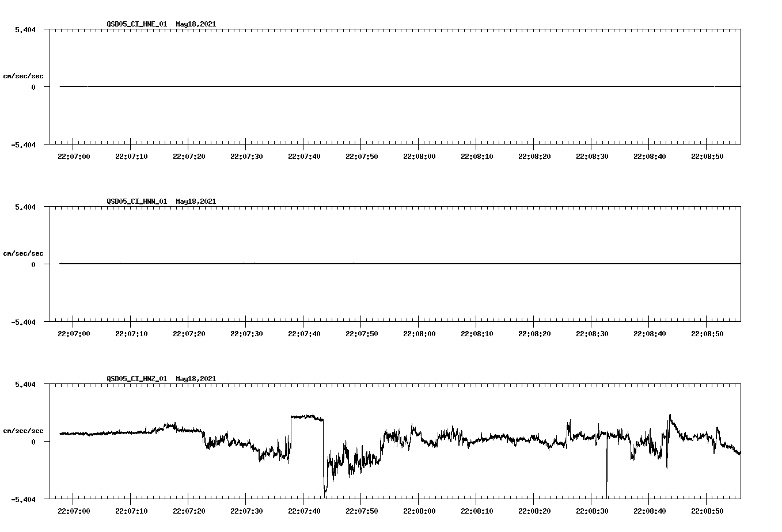The image size is (782, 532).
Task: Click the peak near 22:08:43 on HNZ trace
Action: point(669,415)
